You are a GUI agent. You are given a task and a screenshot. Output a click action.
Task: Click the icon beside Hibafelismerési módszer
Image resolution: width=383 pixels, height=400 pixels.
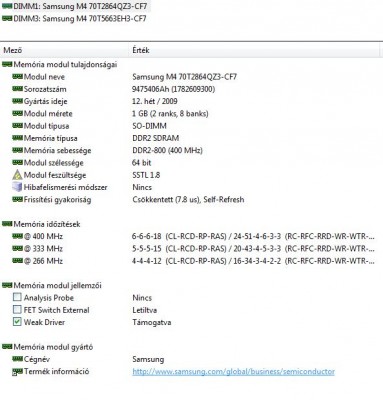tap(17, 187)
